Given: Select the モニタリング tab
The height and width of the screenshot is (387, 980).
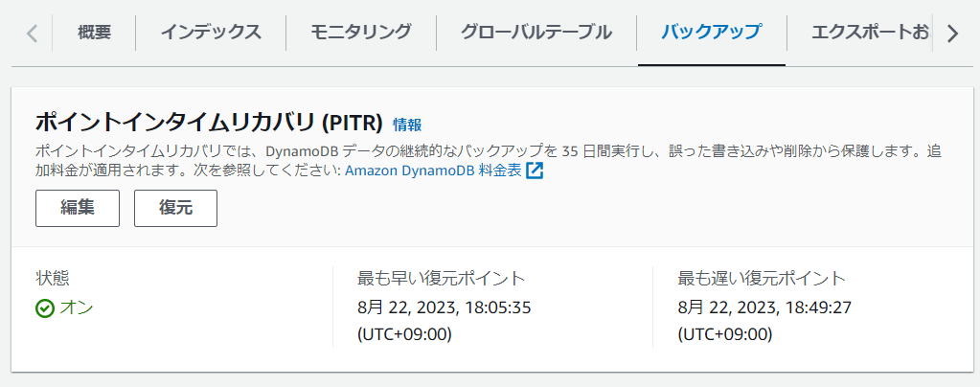Looking at the screenshot, I should click(x=361, y=33).
